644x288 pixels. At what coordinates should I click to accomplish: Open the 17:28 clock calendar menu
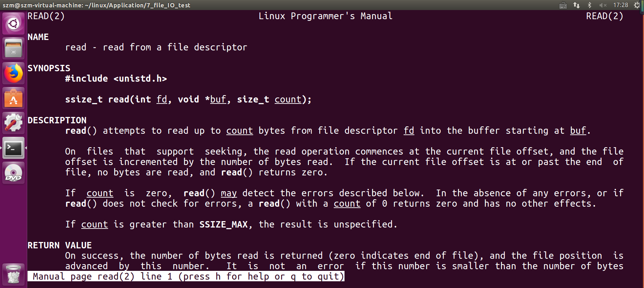(620, 5)
